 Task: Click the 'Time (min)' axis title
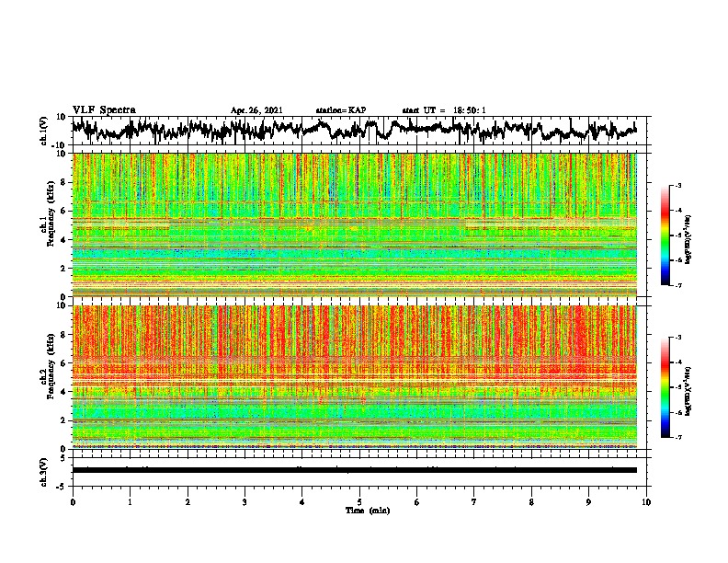coord(368,511)
